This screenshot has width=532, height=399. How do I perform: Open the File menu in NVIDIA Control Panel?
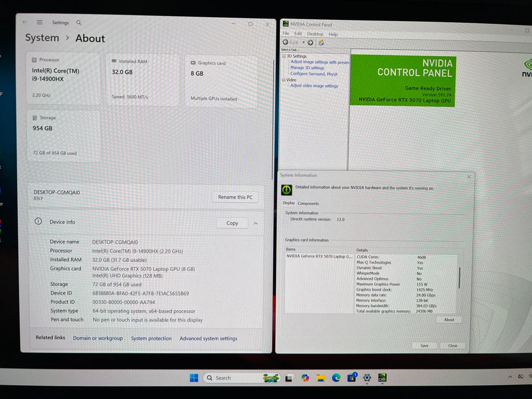[286, 33]
